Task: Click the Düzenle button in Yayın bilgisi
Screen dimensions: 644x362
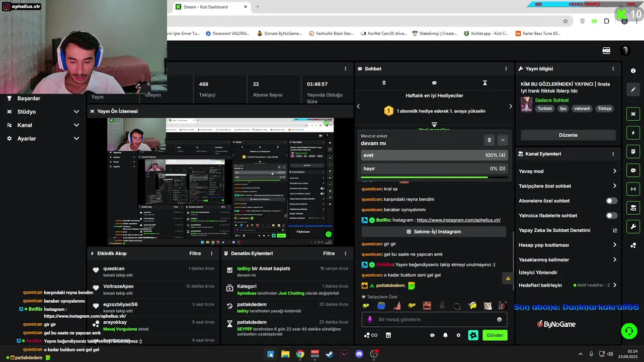Action: click(x=568, y=135)
